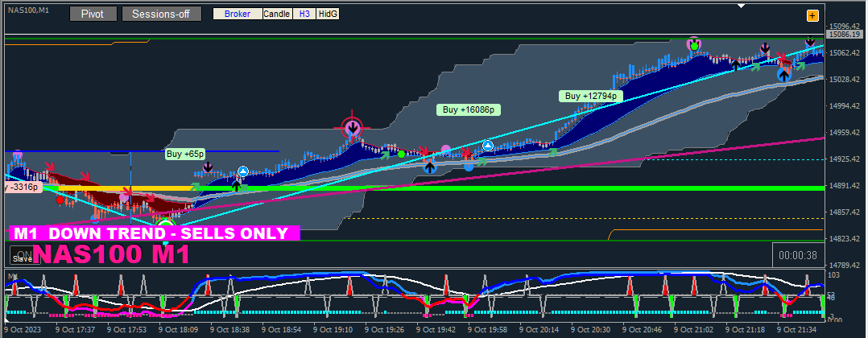Click the 9 Oct 20:14 time label
868x338 pixels.
(x=539, y=328)
